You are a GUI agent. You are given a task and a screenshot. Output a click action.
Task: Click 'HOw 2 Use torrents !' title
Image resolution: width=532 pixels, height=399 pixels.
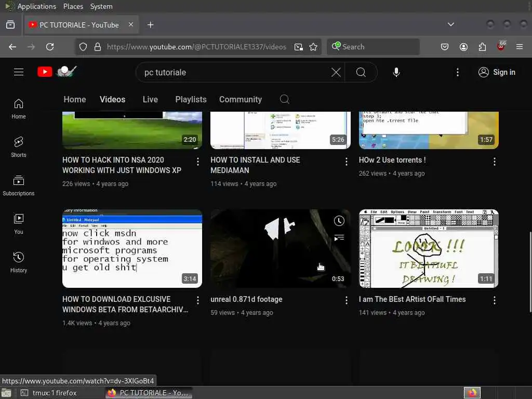(392, 160)
